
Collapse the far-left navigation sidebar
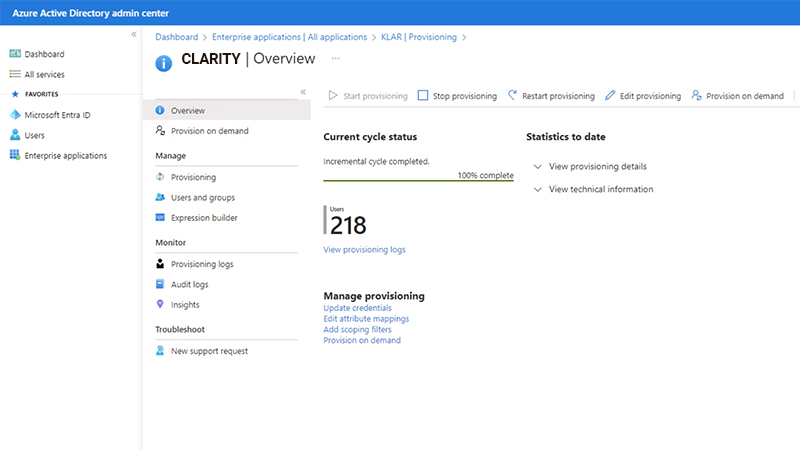click(134, 34)
